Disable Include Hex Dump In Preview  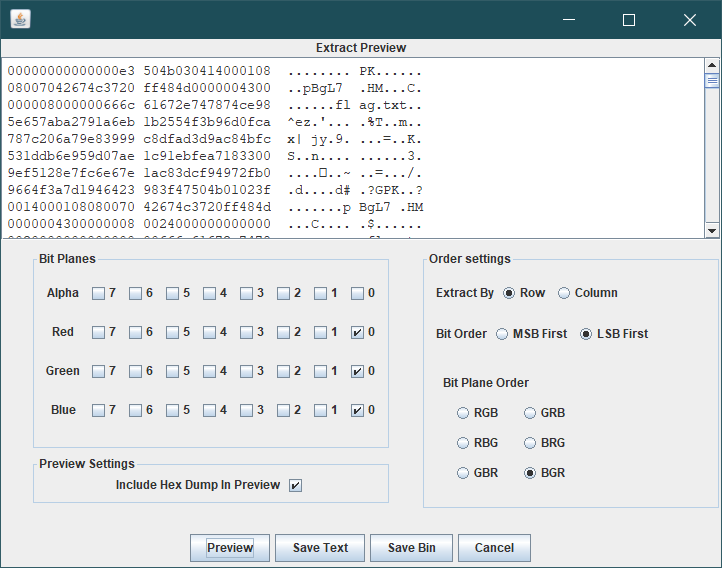[x=295, y=485]
